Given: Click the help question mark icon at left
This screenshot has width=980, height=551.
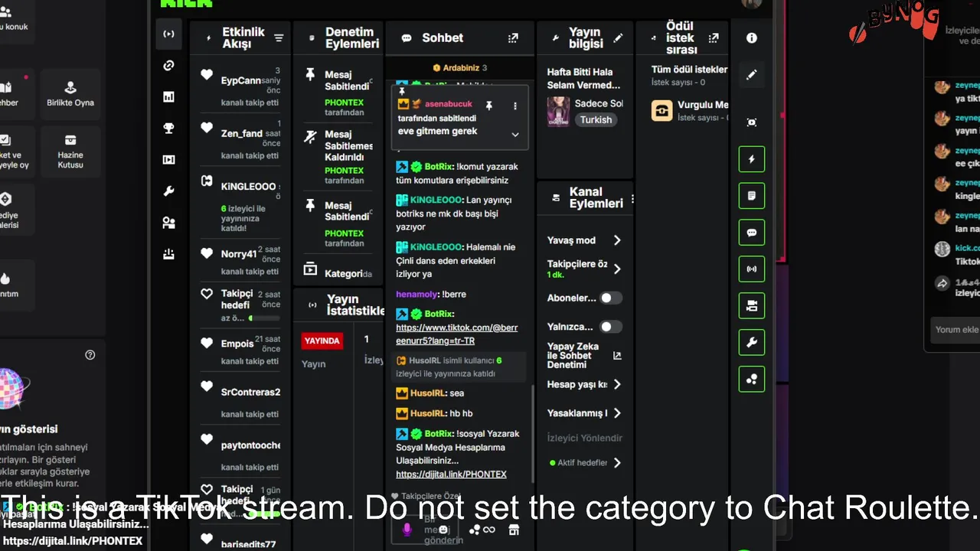Looking at the screenshot, I should (x=90, y=355).
